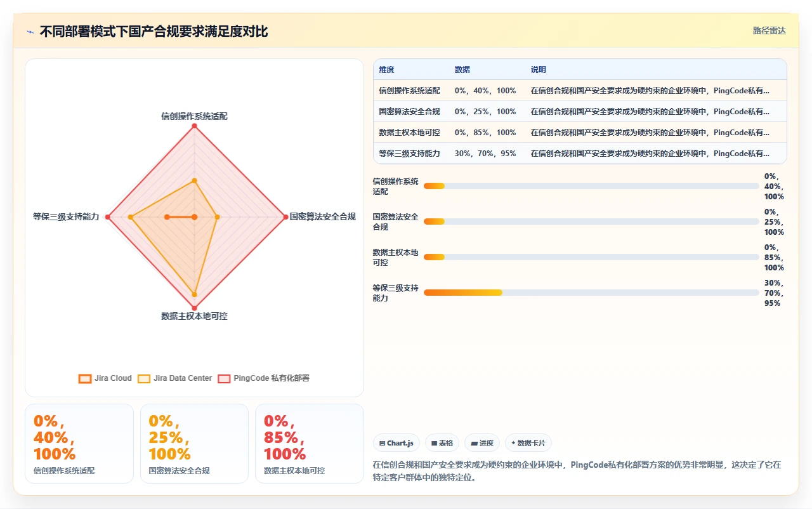Viewport: 812px width, 509px height.
Task: Toggle Jira Cloud series in chart legend
Action: coord(105,378)
